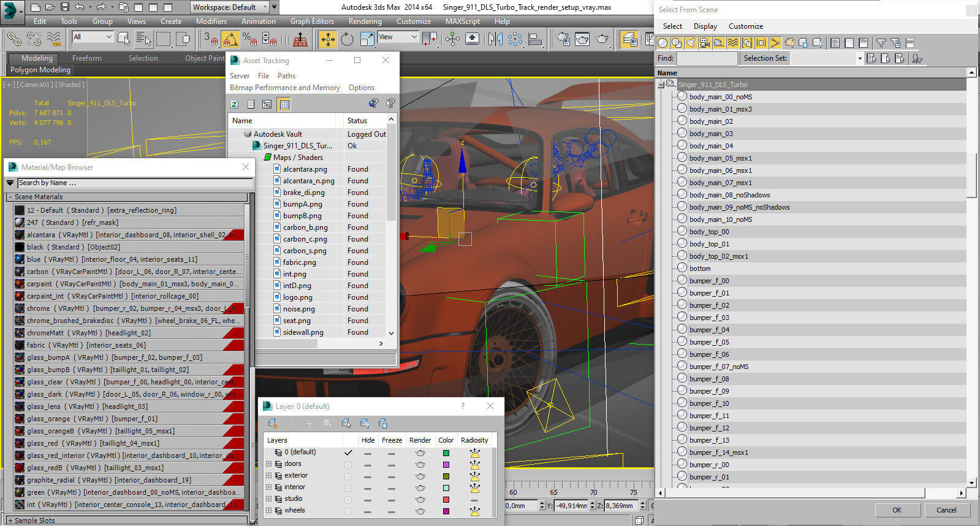Change the light blue swatch of interior layer

[446, 488]
